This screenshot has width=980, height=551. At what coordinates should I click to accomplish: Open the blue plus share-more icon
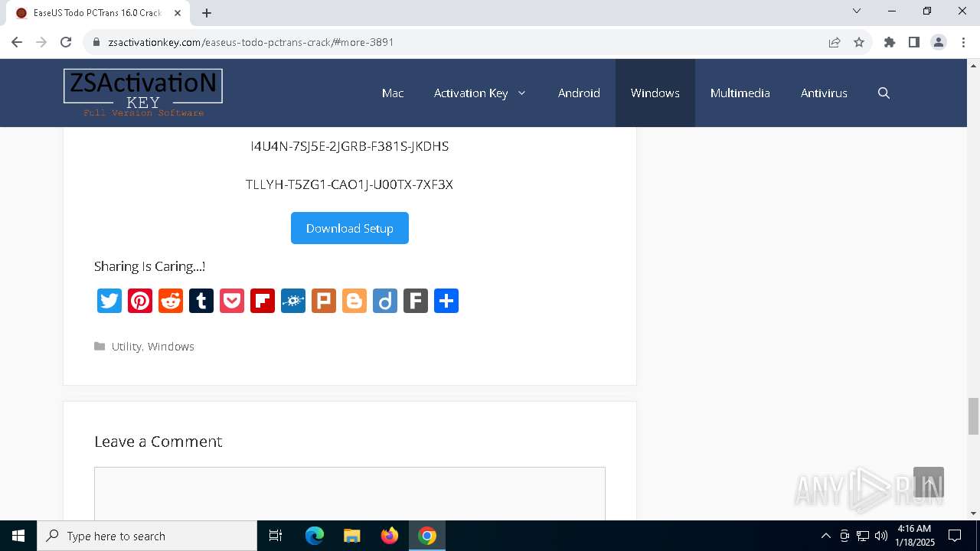pos(446,301)
